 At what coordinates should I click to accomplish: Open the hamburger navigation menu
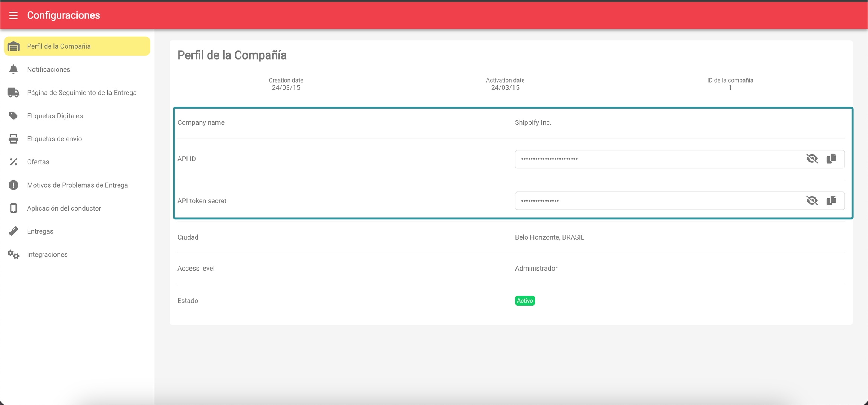(14, 15)
